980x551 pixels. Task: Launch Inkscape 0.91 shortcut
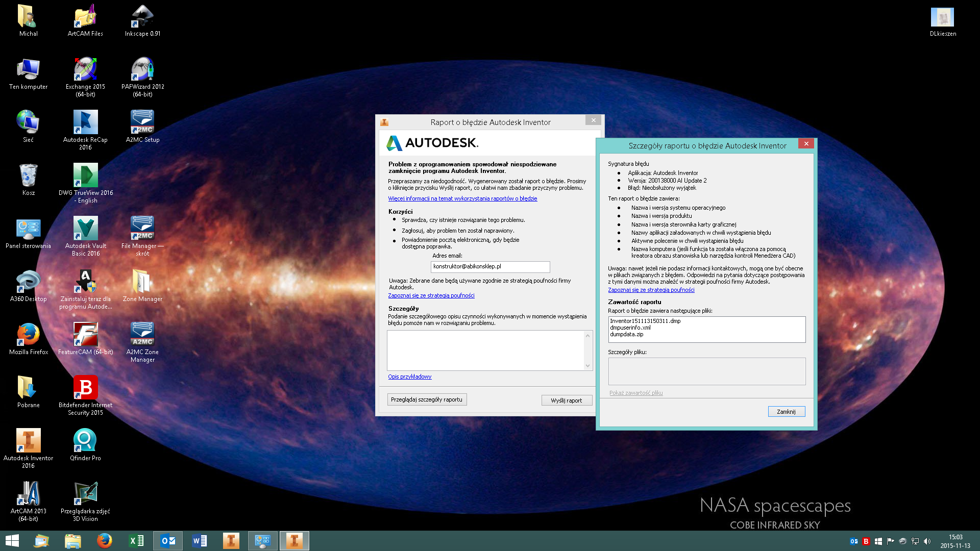pyautogui.click(x=142, y=20)
